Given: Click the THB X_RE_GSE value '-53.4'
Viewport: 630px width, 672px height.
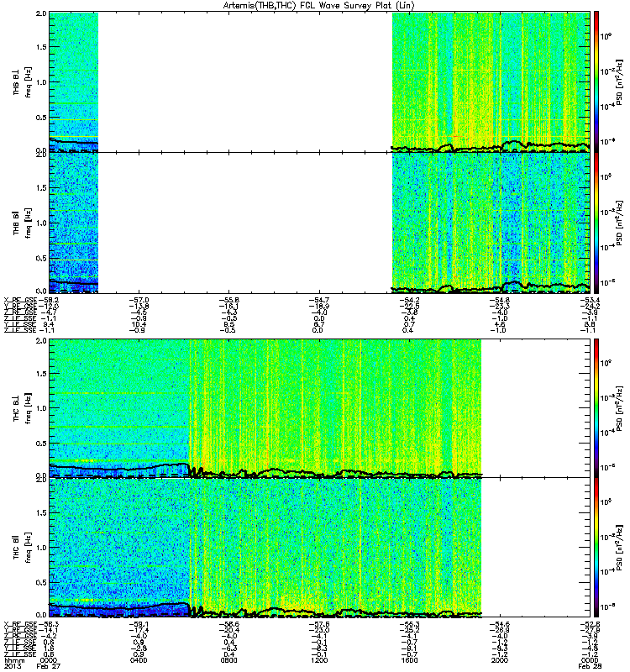Looking at the screenshot, I should coord(590,300).
